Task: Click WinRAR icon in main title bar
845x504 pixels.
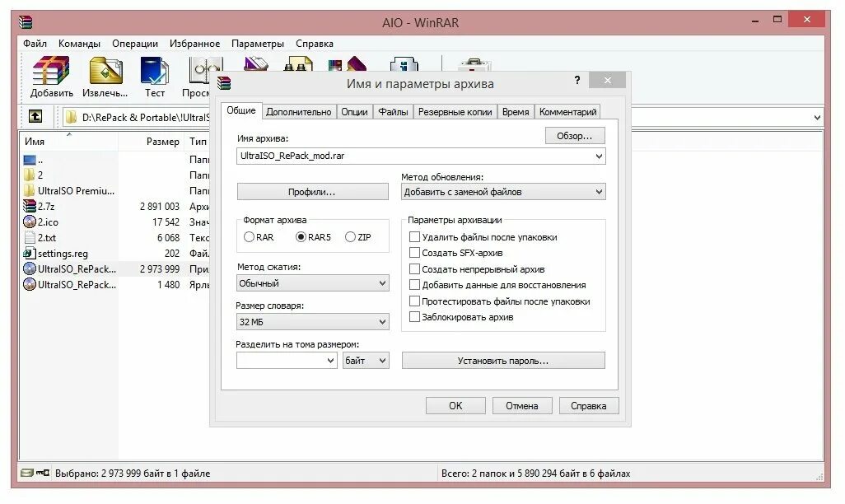Action: 26,22
